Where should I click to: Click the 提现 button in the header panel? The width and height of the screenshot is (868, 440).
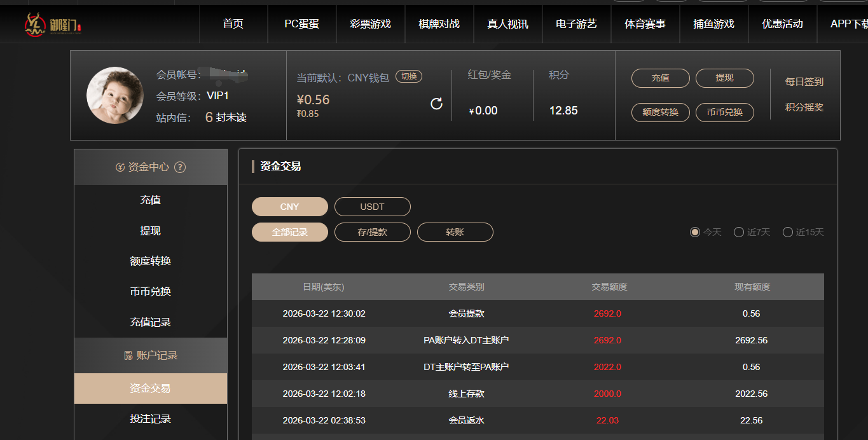click(724, 78)
